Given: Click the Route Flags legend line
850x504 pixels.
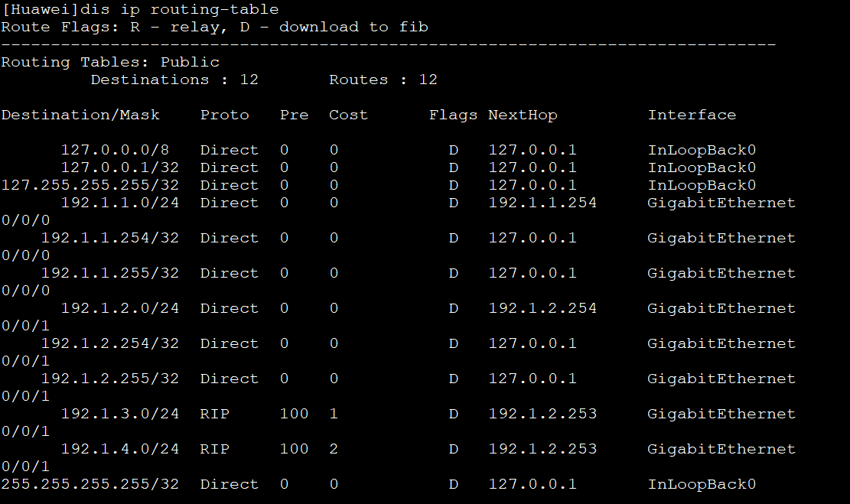Looking at the screenshot, I should pos(214,28).
